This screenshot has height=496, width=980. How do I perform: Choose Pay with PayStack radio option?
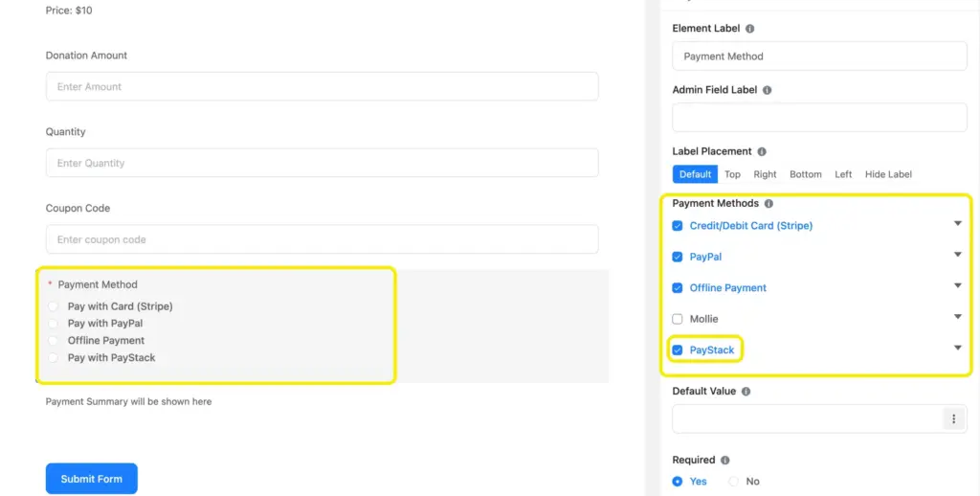[x=54, y=358]
